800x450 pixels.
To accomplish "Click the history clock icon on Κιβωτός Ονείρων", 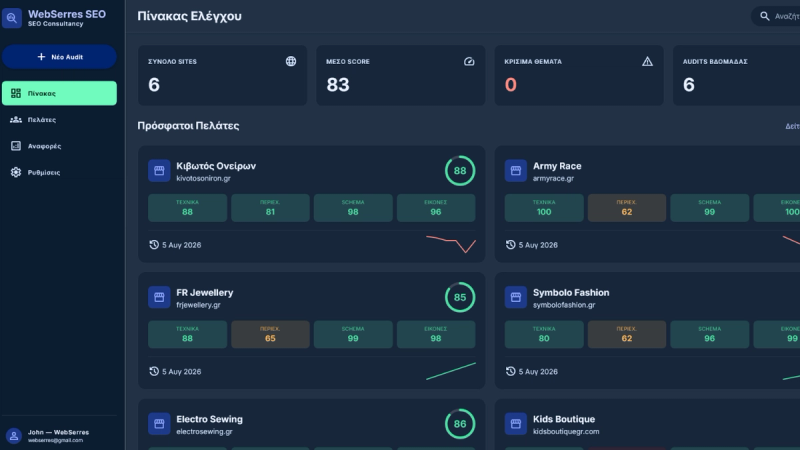I will (154, 245).
